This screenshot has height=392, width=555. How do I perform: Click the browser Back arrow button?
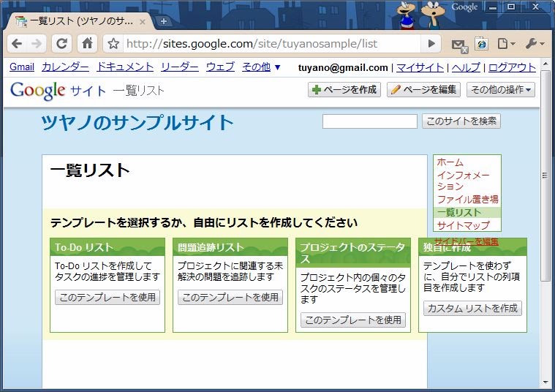17,44
